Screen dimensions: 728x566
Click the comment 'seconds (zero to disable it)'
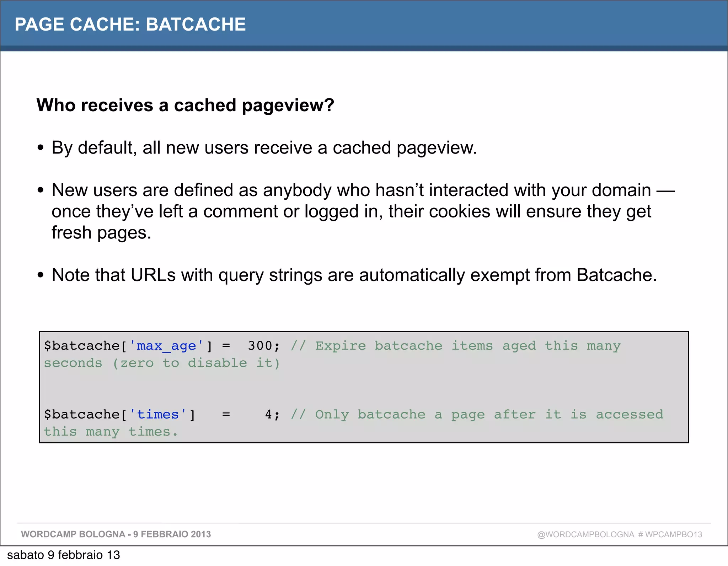(162, 363)
